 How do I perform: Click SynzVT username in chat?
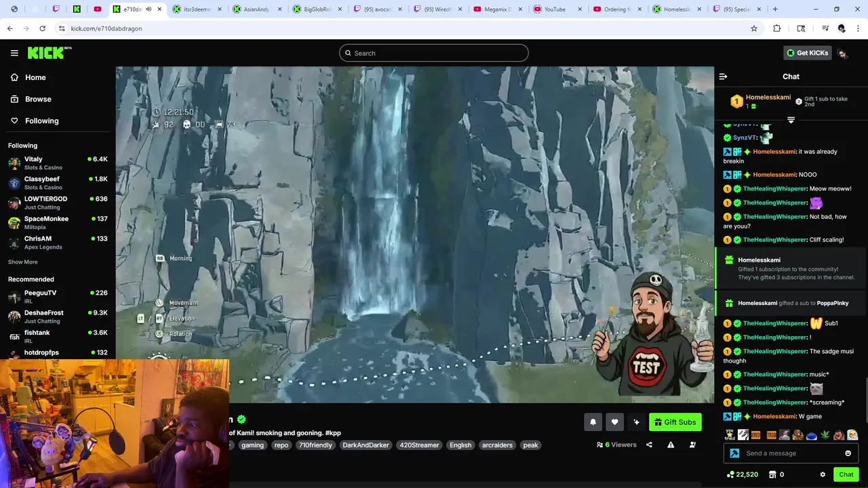(745, 138)
